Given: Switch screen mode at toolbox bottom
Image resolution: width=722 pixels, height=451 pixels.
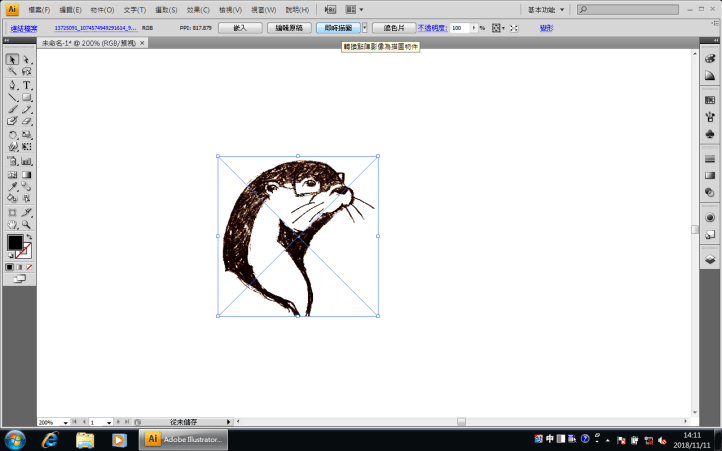Looking at the screenshot, I should [19, 279].
